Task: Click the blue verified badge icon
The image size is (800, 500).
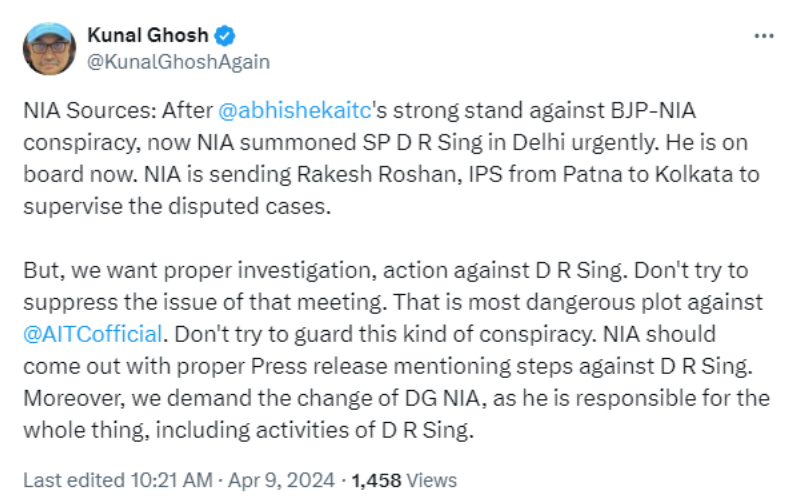Action: 226,36
